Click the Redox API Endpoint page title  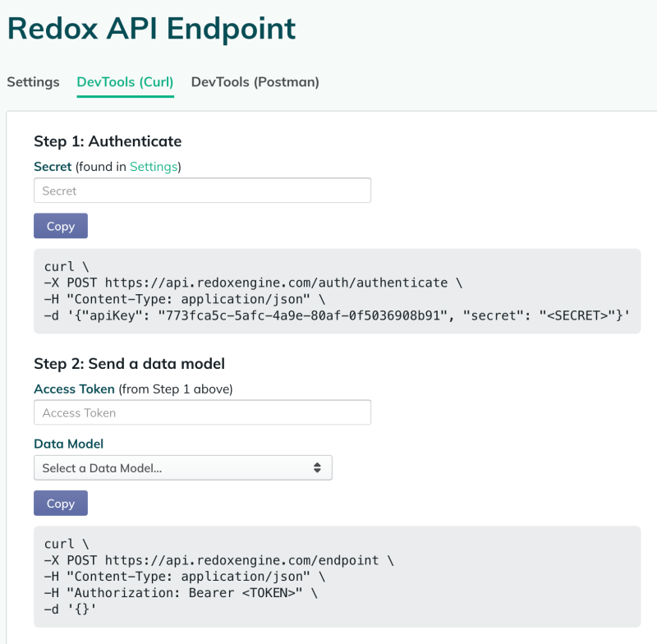tap(151, 29)
